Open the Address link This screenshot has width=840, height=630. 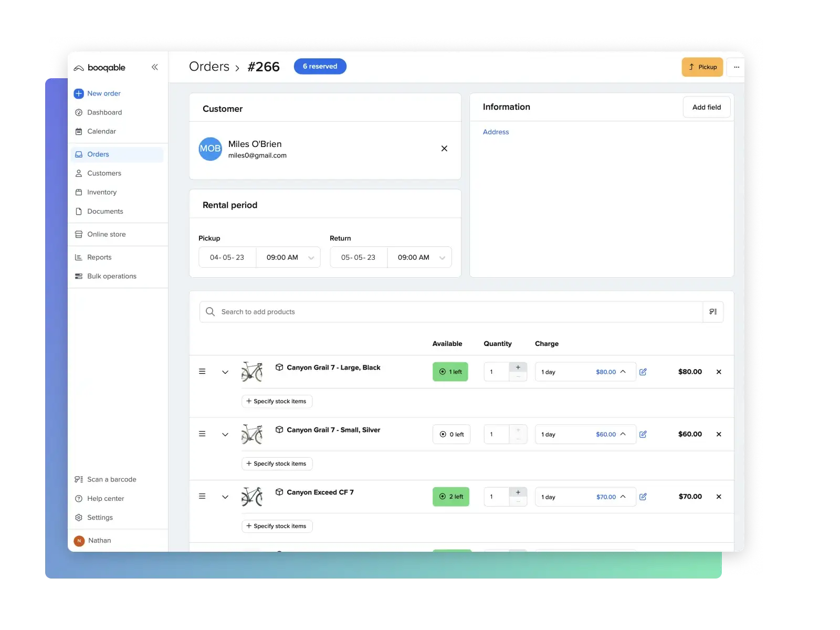(x=496, y=132)
